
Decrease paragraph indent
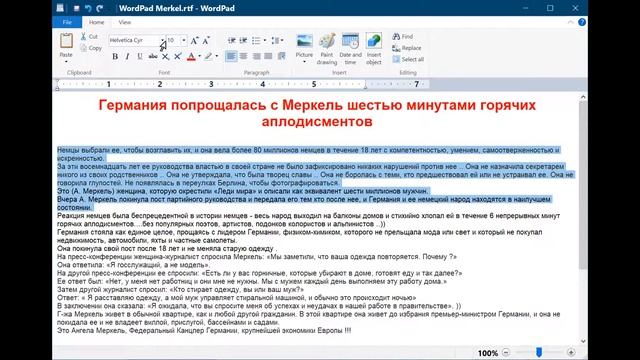231,40
